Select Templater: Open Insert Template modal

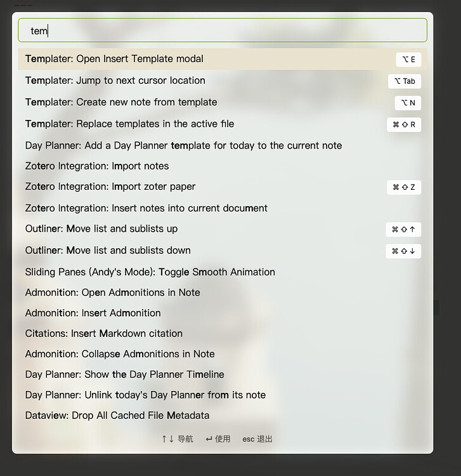coord(114,59)
